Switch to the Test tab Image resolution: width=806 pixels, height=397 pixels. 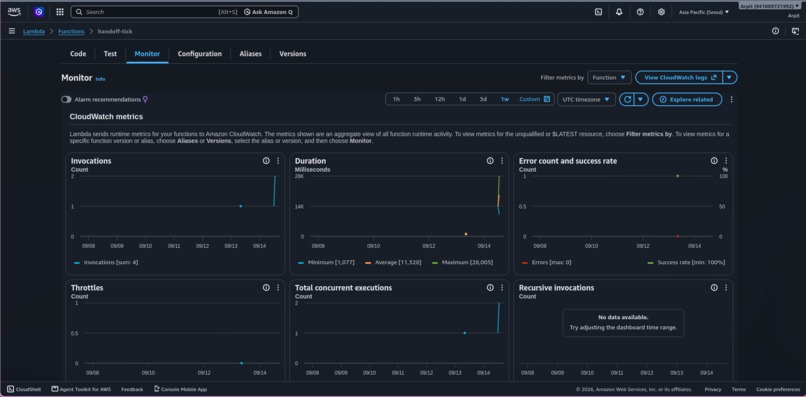[x=110, y=53]
